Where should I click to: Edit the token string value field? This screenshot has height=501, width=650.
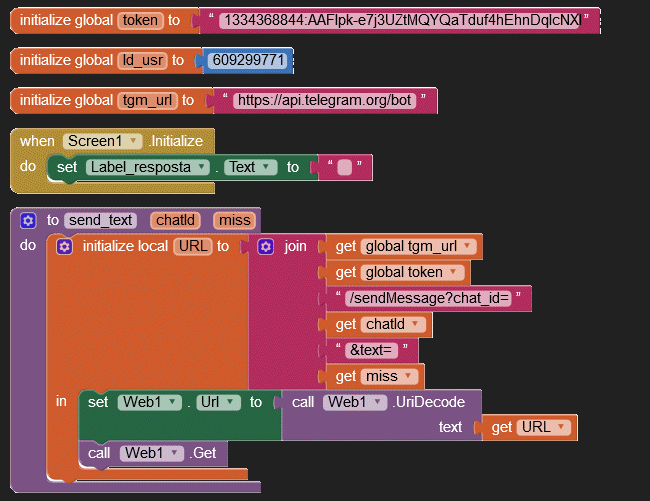pyautogui.click(x=401, y=20)
